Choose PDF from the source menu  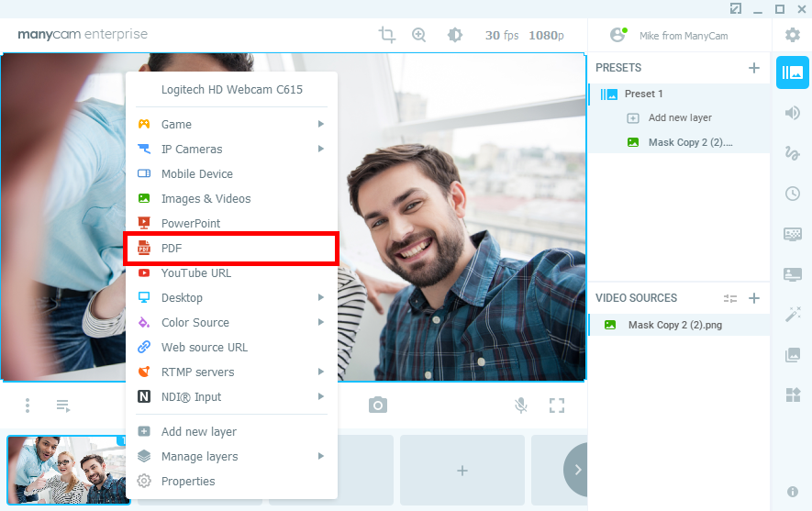[231, 249]
